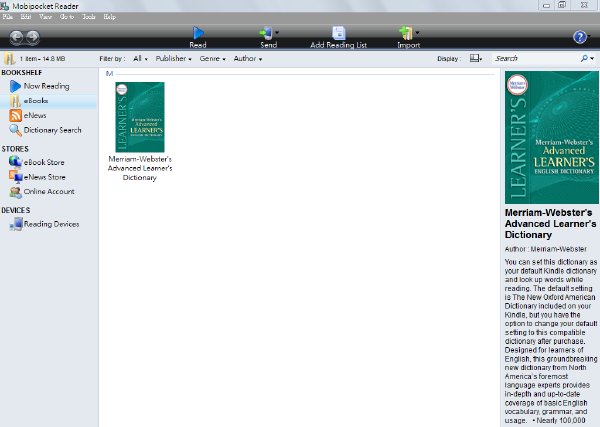Click the book title under the cover thumbnail
The height and width of the screenshot is (427, 600).
click(x=140, y=168)
